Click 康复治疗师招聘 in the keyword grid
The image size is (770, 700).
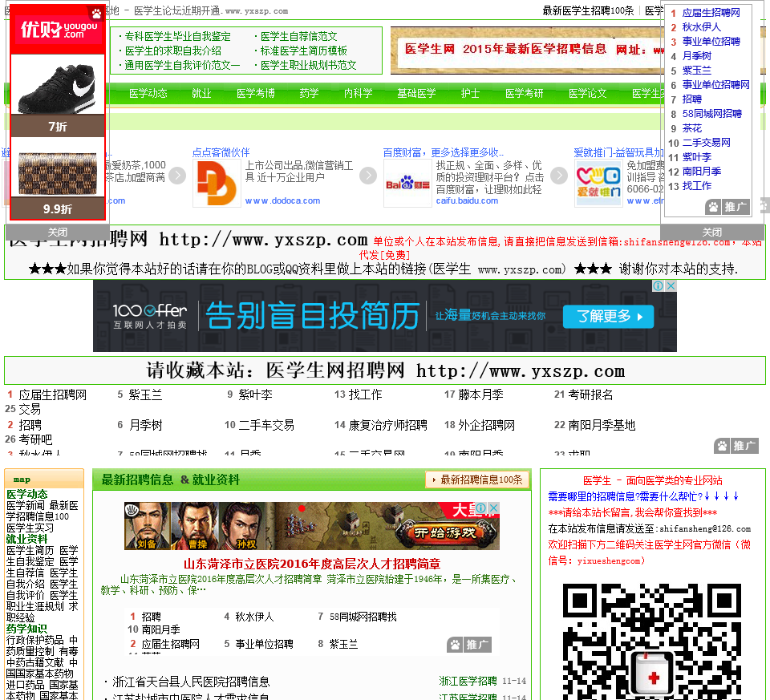click(388, 425)
